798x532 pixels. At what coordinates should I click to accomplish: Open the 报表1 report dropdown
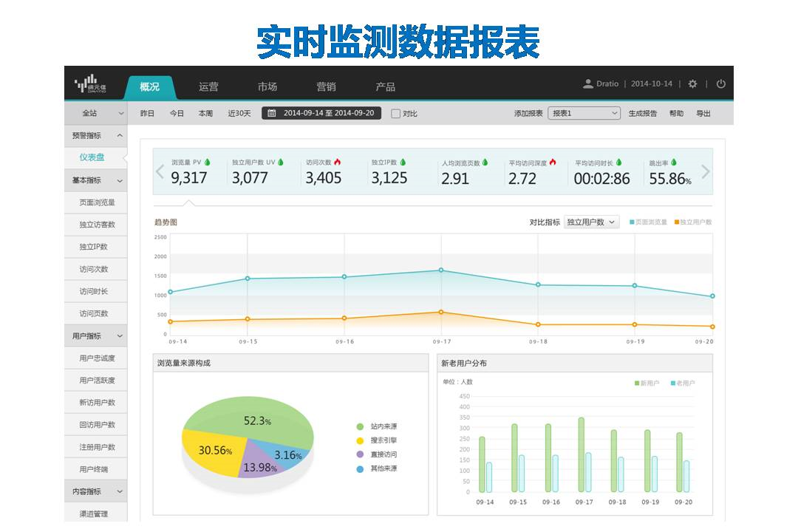(x=584, y=113)
